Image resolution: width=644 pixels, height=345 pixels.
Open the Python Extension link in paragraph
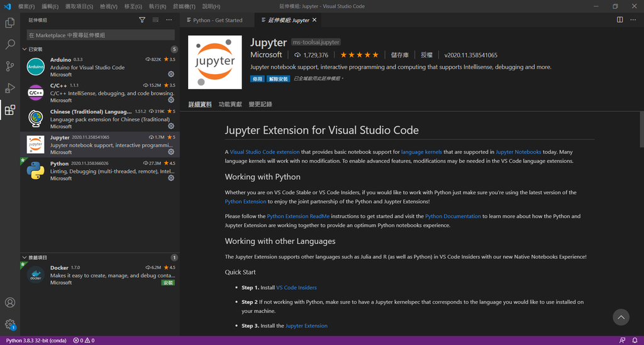tap(245, 202)
